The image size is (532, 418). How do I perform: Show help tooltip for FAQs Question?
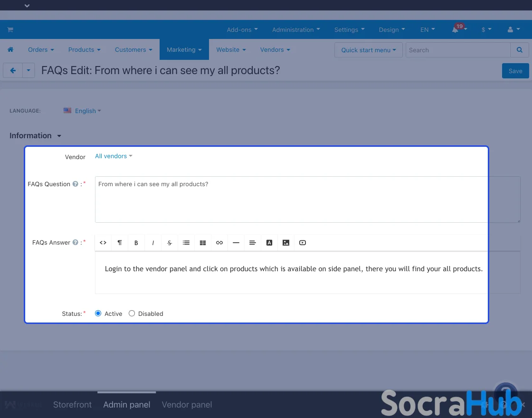coord(76,184)
